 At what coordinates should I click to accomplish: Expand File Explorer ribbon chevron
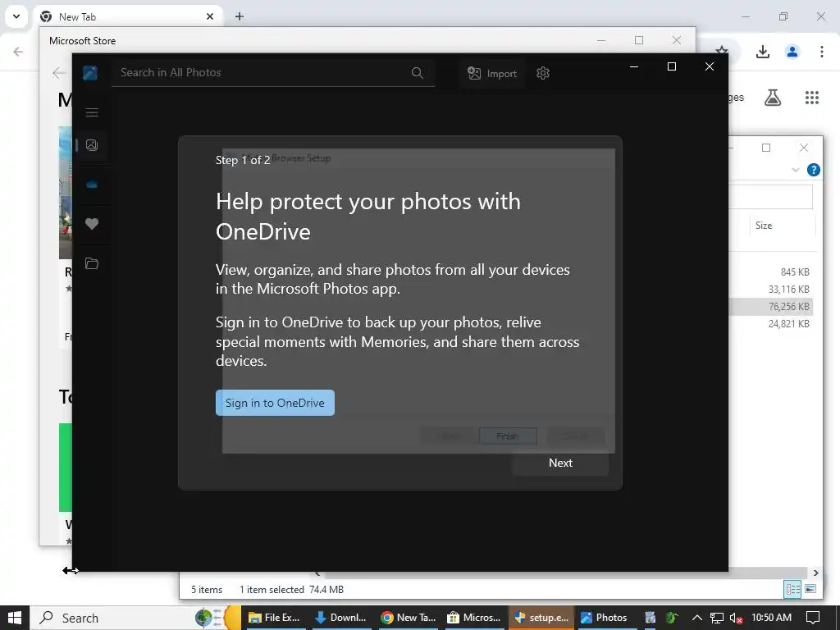(795, 170)
